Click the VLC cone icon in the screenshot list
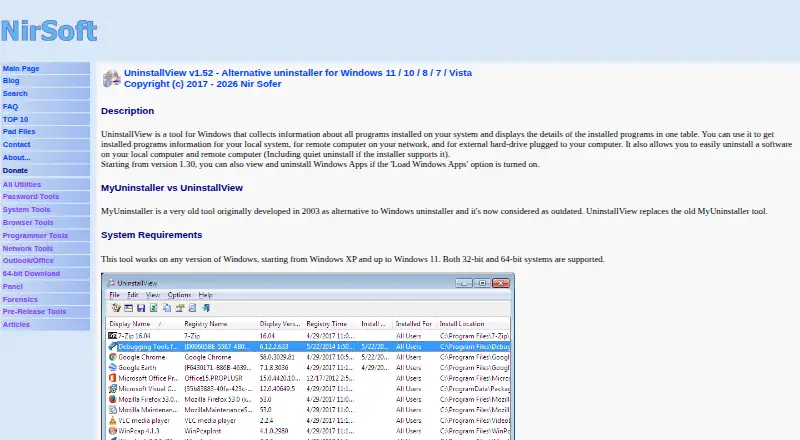 112,421
